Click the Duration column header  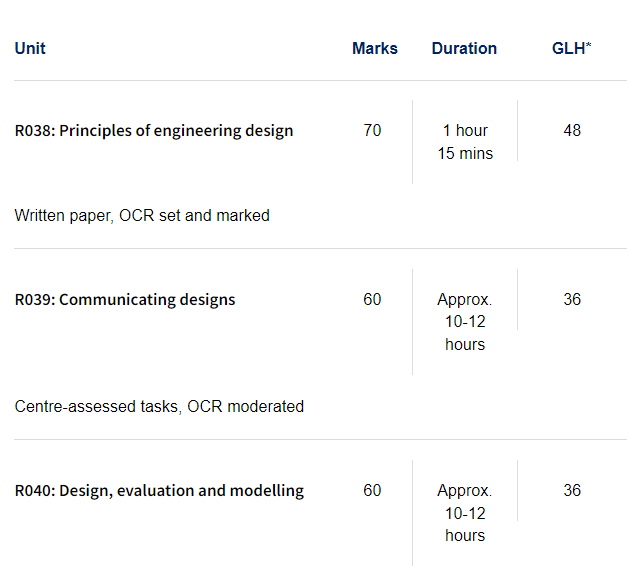[x=464, y=49]
